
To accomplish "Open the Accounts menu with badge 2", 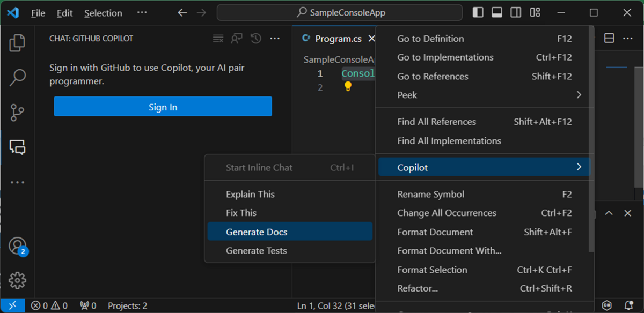I will (18, 246).
